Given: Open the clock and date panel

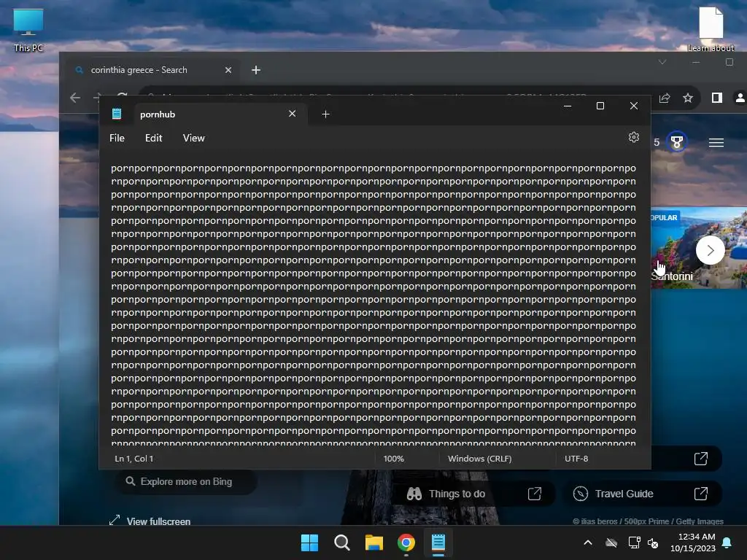Looking at the screenshot, I should (x=693, y=542).
